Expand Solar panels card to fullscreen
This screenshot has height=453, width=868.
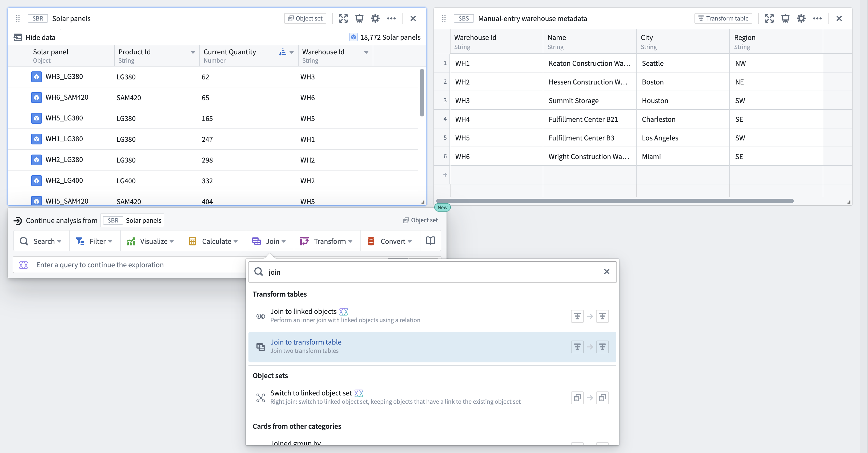pyautogui.click(x=343, y=19)
